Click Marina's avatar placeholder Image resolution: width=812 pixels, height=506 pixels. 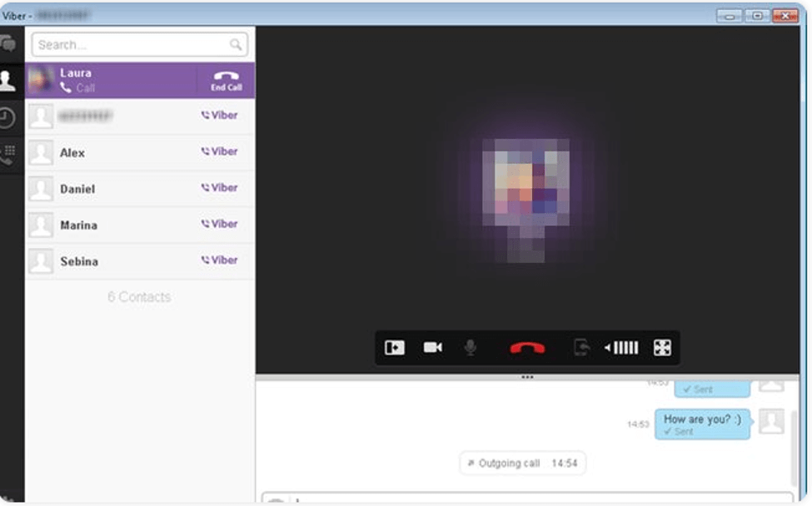click(x=41, y=225)
